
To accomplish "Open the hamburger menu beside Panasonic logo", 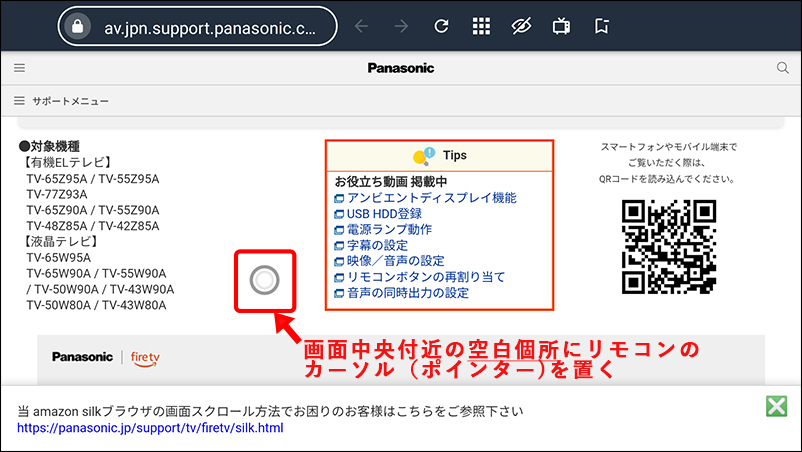I will pos(19,68).
